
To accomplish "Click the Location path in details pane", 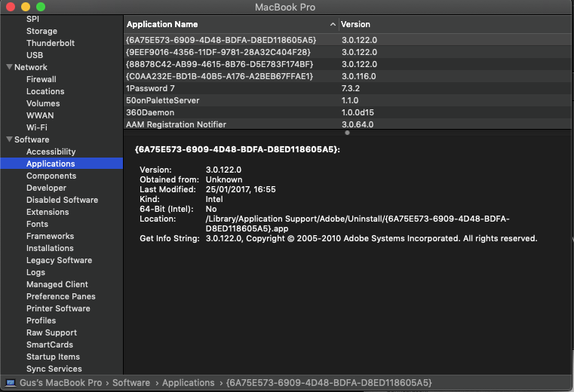I will 358,224.
